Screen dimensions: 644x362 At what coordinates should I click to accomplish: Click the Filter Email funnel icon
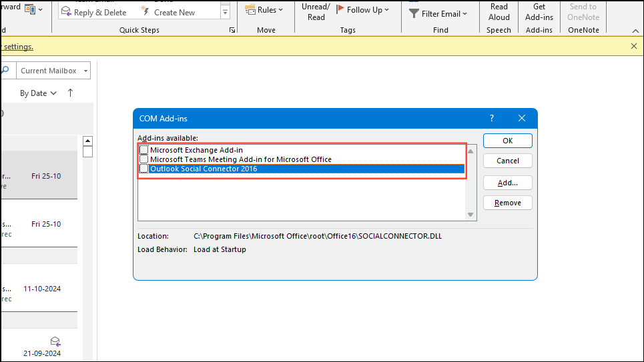tap(414, 13)
